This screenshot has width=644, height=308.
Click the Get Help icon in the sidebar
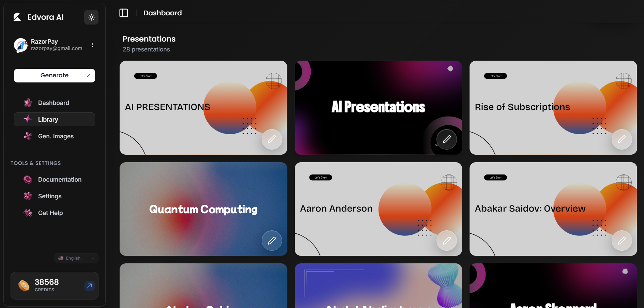[x=28, y=213]
